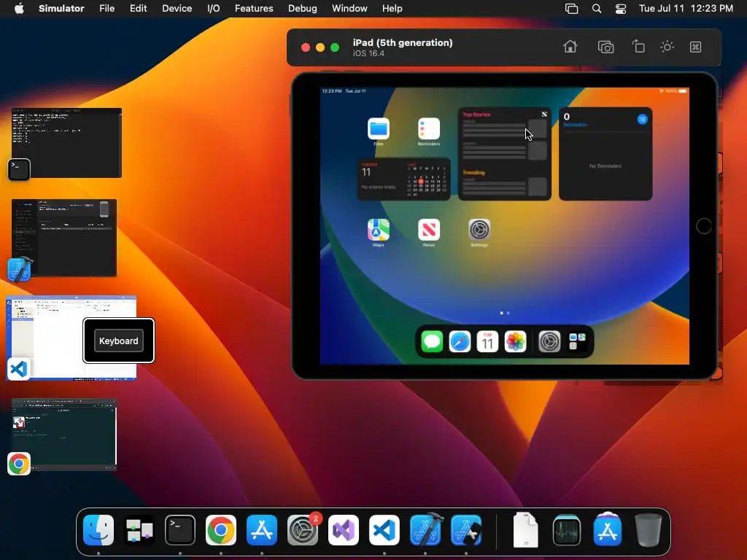Open the I/O menu
747x560 pixels.
tap(214, 8)
